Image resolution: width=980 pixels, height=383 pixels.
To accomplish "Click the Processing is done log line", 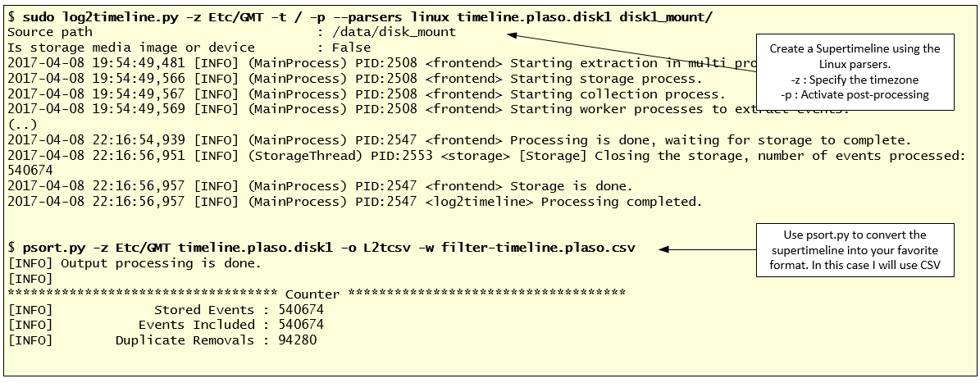I will tap(458, 140).
